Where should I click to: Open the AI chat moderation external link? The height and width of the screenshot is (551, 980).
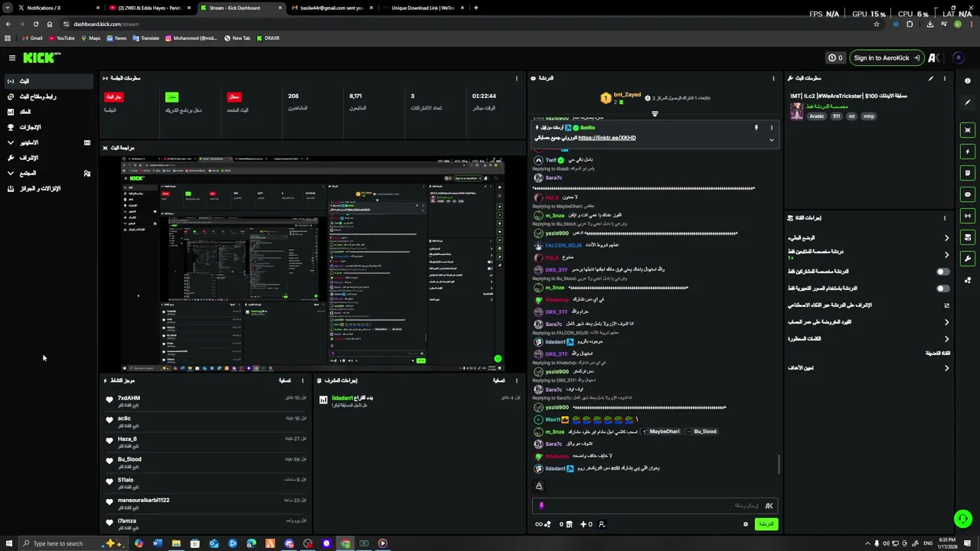coord(946,305)
